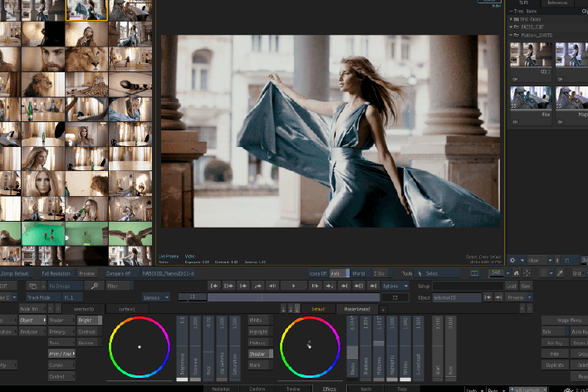This screenshot has height=392, width=588.
Task: Go to the next node using the right chevron
Action: pyautogui.click(x=58, y=309)
